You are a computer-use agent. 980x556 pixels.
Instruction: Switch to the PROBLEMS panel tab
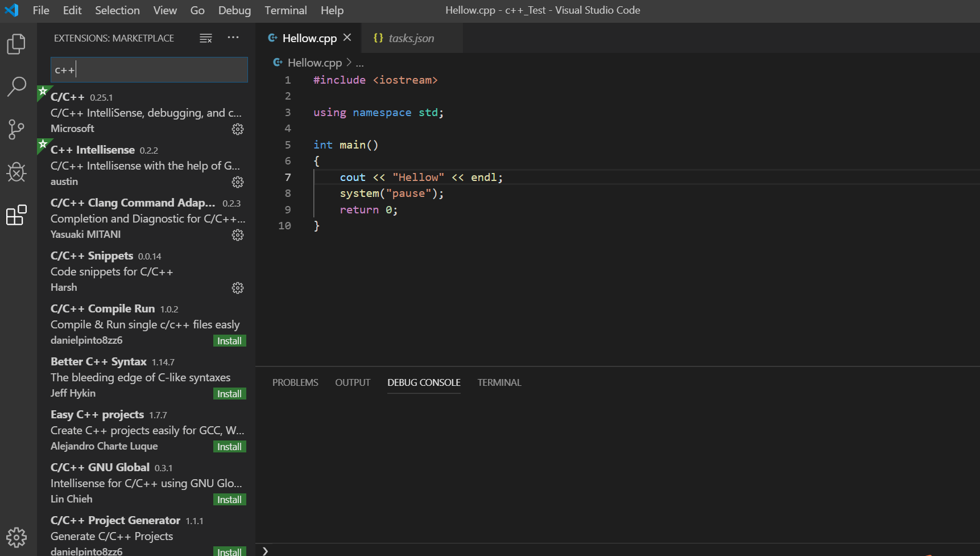coord(295,382)
